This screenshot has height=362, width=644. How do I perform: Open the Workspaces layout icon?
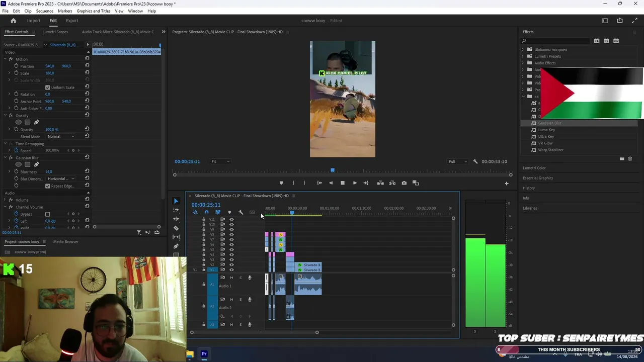pyautogui.click(x=605, y=21)
